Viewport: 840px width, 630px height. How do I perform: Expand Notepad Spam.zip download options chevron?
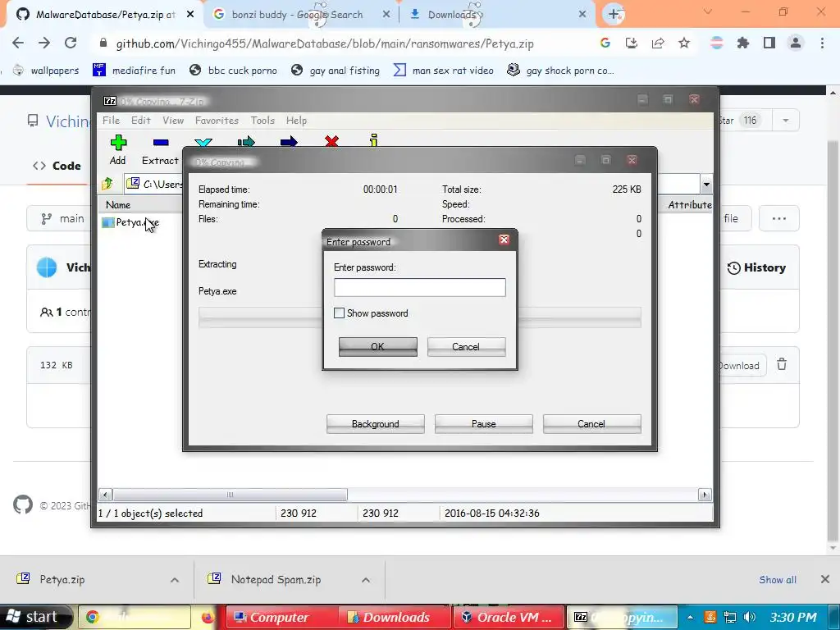coord(366,580)
